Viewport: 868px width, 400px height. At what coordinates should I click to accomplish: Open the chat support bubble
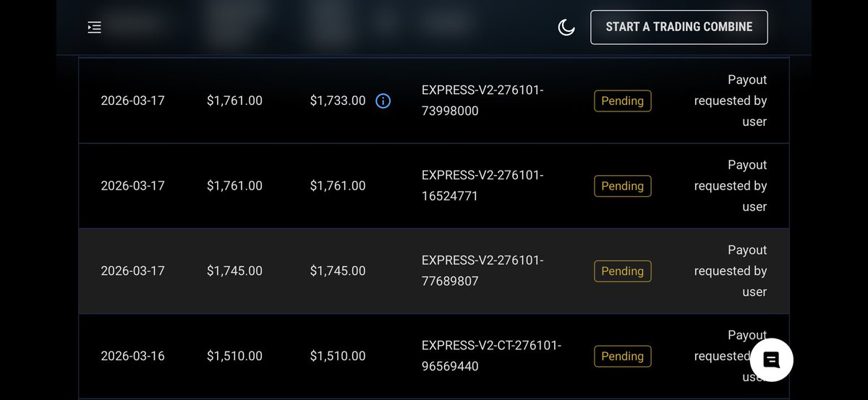click(772, 359)
